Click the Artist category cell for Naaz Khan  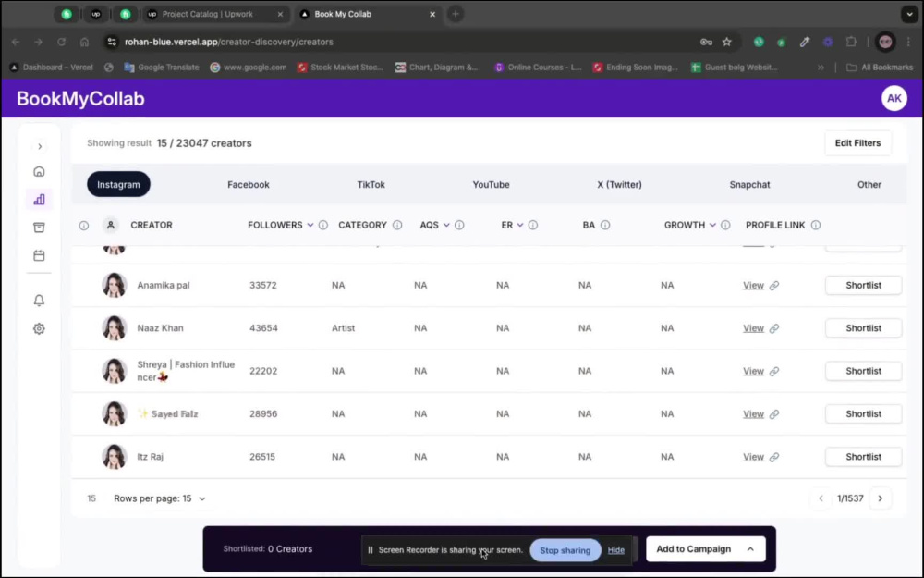(343, 328)
